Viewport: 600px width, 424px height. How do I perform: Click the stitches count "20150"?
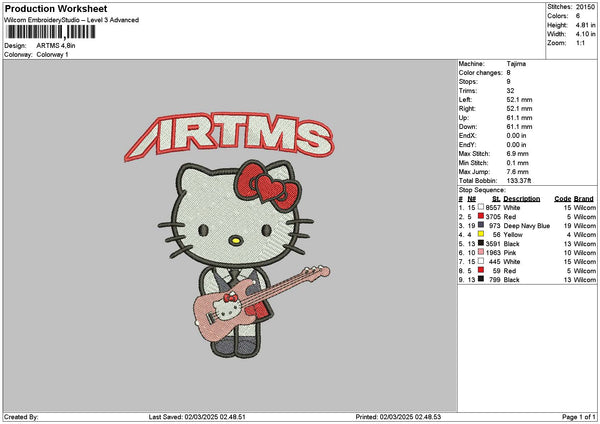click(585, 7)
